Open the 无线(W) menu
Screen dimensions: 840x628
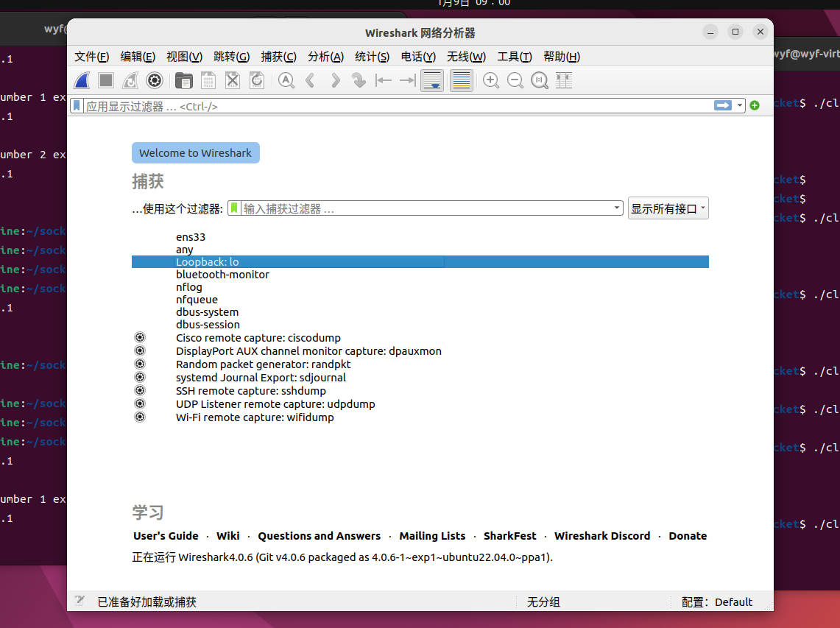click(x=466, y=57)
